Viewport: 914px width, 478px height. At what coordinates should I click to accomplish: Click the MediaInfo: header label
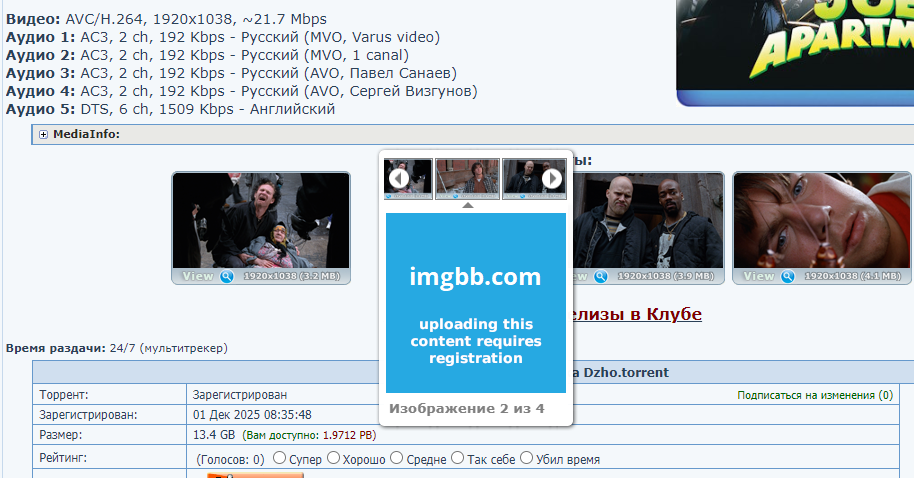(x=86, y=134)
